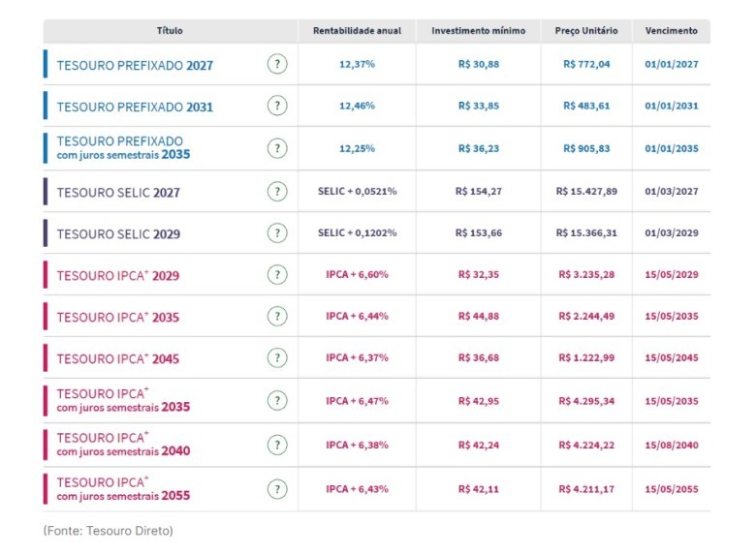The image size is (756, 555).
Task: Click unit price R$ 15.427,89
Action: (586, 191)
